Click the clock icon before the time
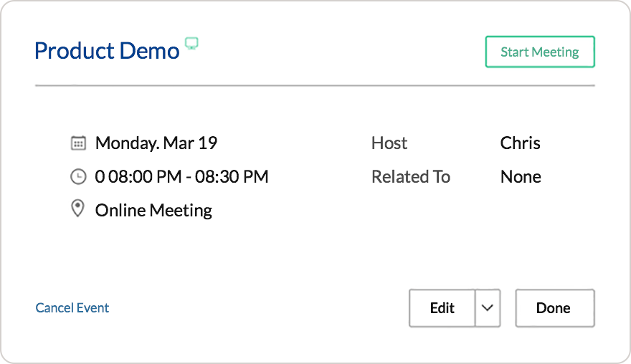The height and width of the screenshot is (364, 631). point(78,176)
